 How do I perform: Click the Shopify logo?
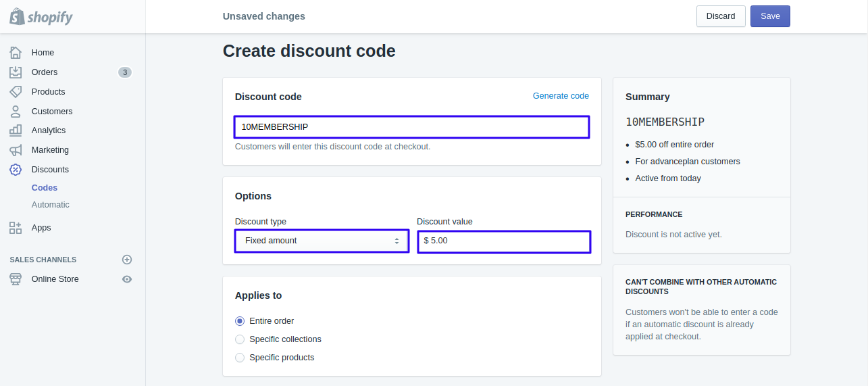click(41, 16)
